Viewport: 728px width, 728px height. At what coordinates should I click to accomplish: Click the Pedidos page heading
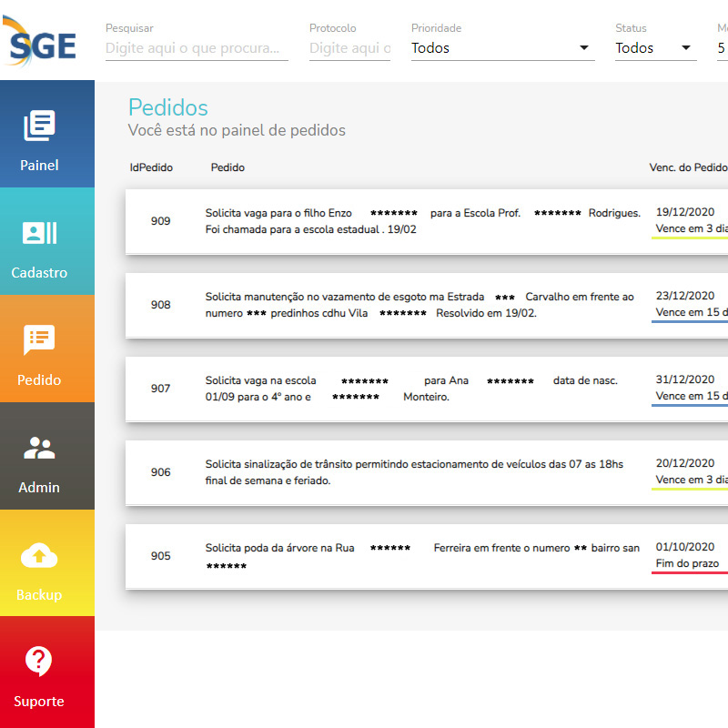[x=168, y=107]
